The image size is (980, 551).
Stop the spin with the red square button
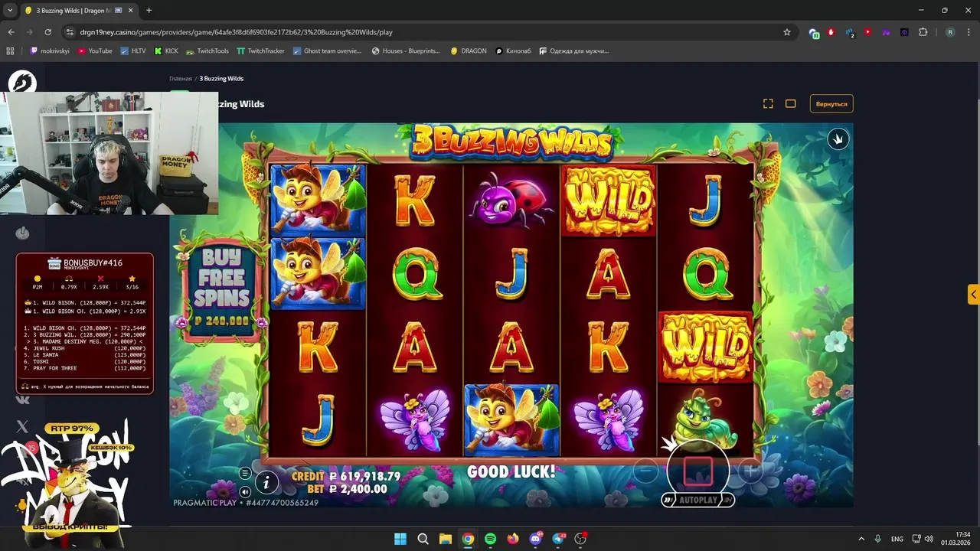[697, 471]
